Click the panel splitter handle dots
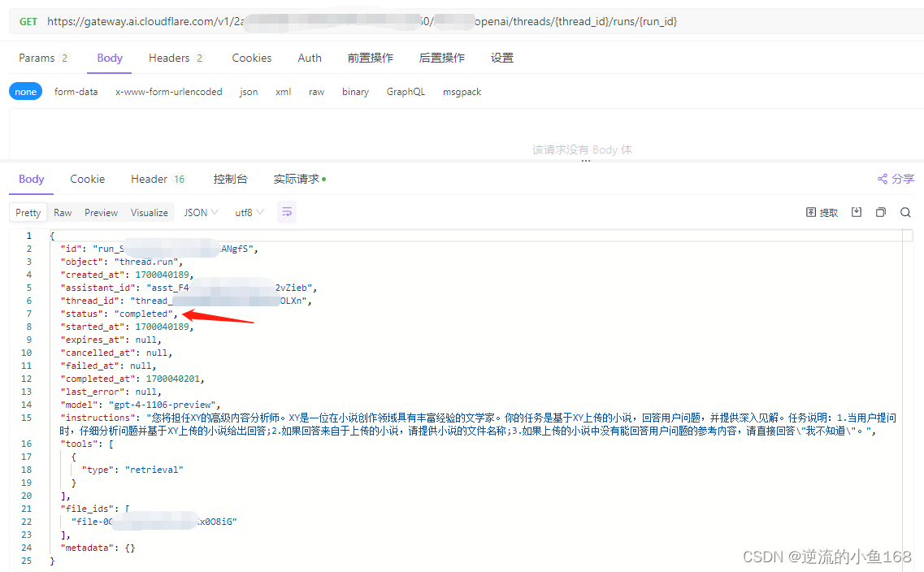The height and width of the screenshot is (572, 924). coord(585,160)
